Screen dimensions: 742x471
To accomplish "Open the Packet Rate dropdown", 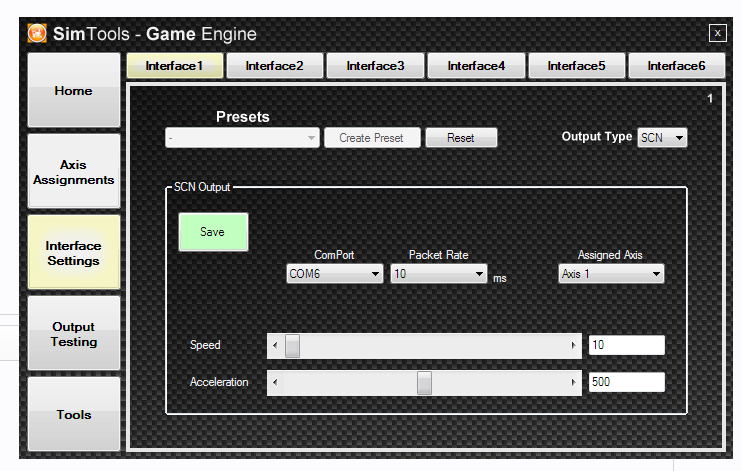I will (x=439, y=274).
